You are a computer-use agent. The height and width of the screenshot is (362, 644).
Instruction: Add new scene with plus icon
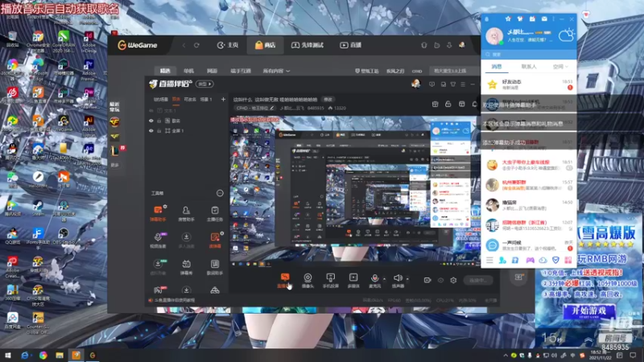click(x=223, y=99)
